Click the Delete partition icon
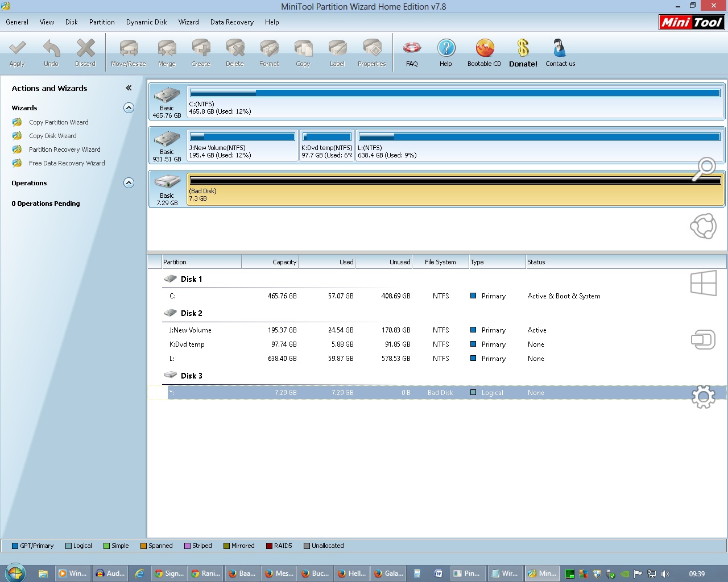728x582 pixels. (235, 48)
